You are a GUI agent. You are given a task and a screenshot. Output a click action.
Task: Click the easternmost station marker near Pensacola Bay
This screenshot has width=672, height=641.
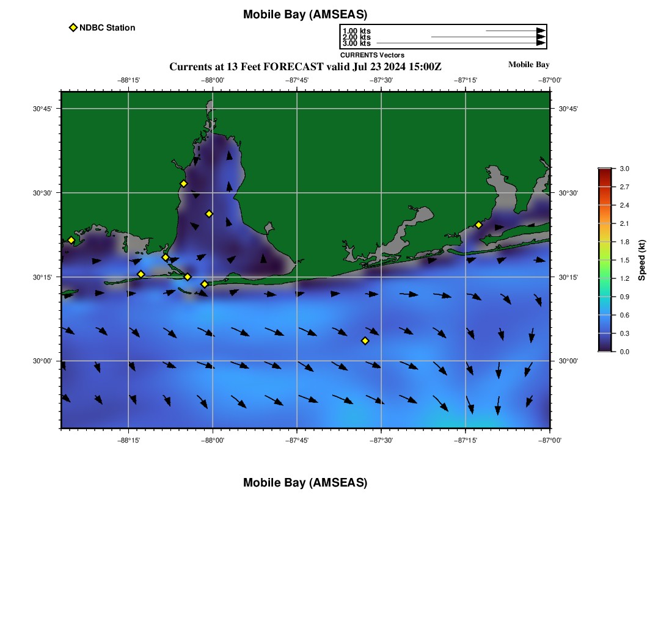tap(478, 225)
